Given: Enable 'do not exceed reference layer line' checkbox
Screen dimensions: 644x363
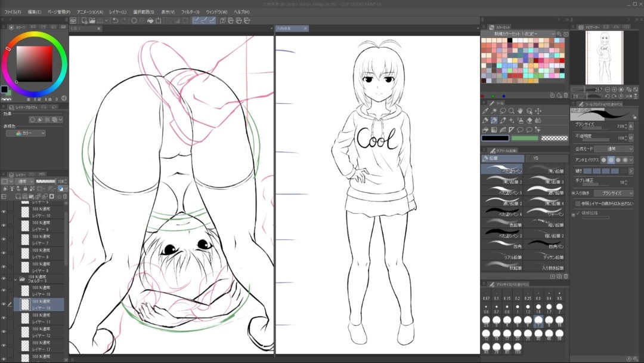Looking at the screenshot, I should point(578,204).
